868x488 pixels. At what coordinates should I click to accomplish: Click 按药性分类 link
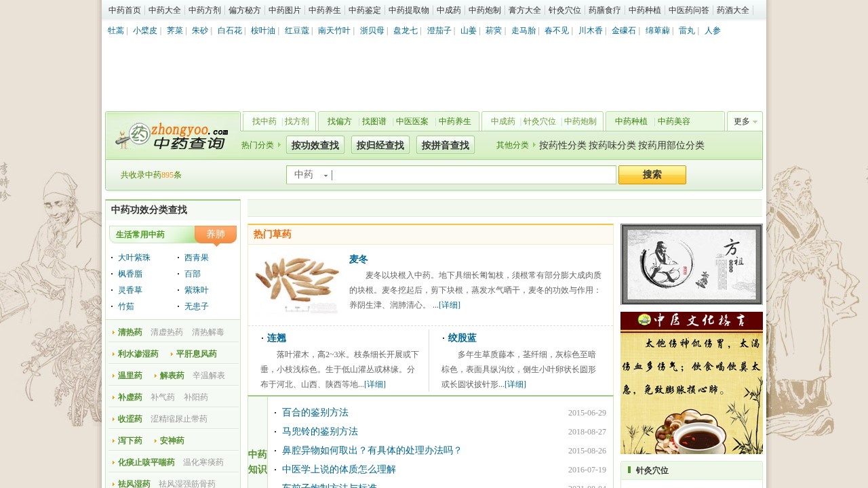click(x=563, y=145)
